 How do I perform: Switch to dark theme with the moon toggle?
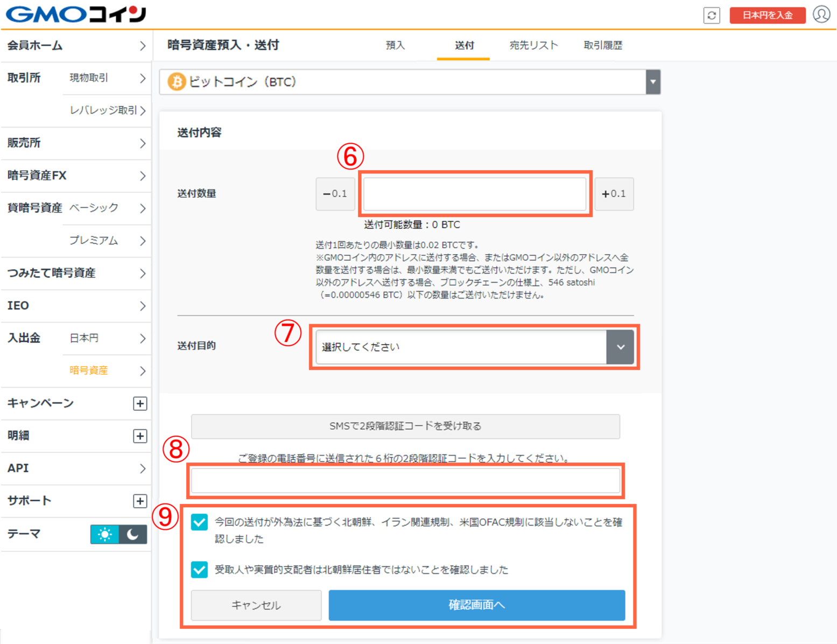click(x=132, y=534)
